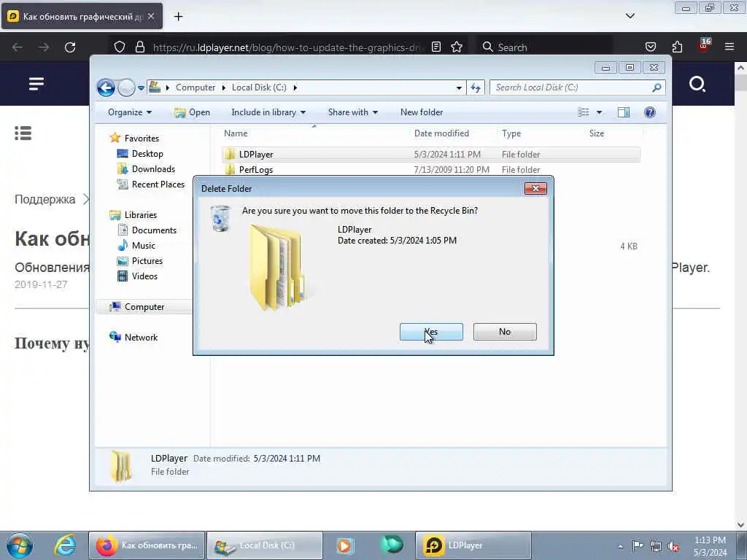Click the Local Disk (C:) breadcrumb
The width and height of the screenshot is (747, 560).
(259, 87)
